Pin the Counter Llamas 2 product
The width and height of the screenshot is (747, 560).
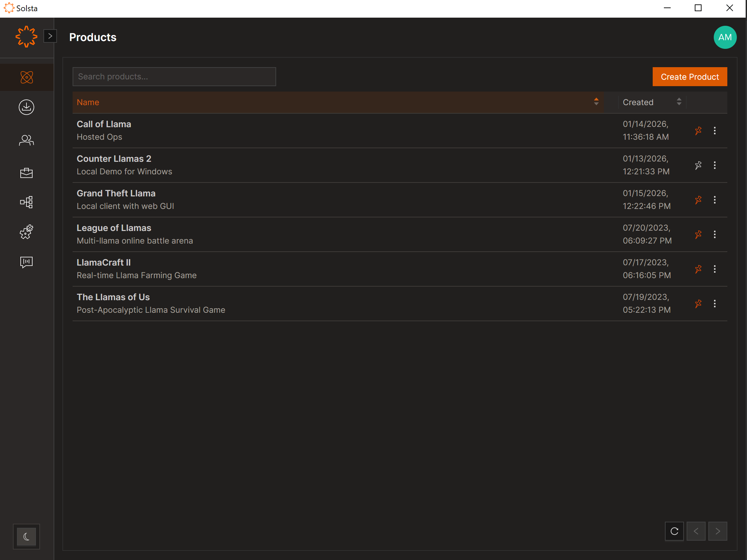[698, 165]
